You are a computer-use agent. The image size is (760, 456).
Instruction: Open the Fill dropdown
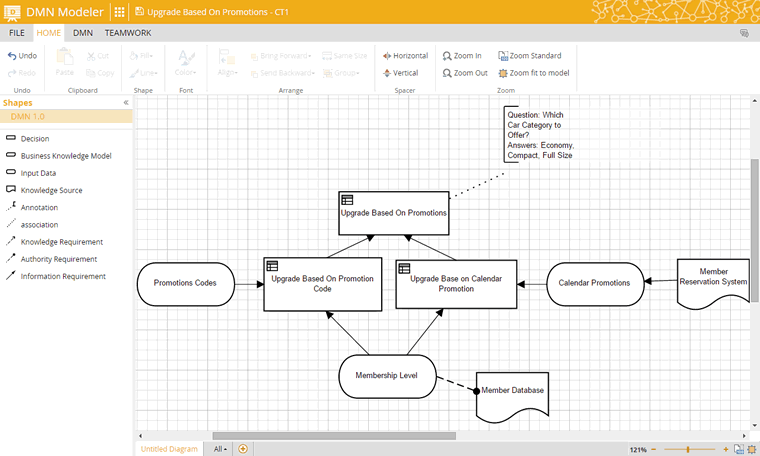pos(142,56)
